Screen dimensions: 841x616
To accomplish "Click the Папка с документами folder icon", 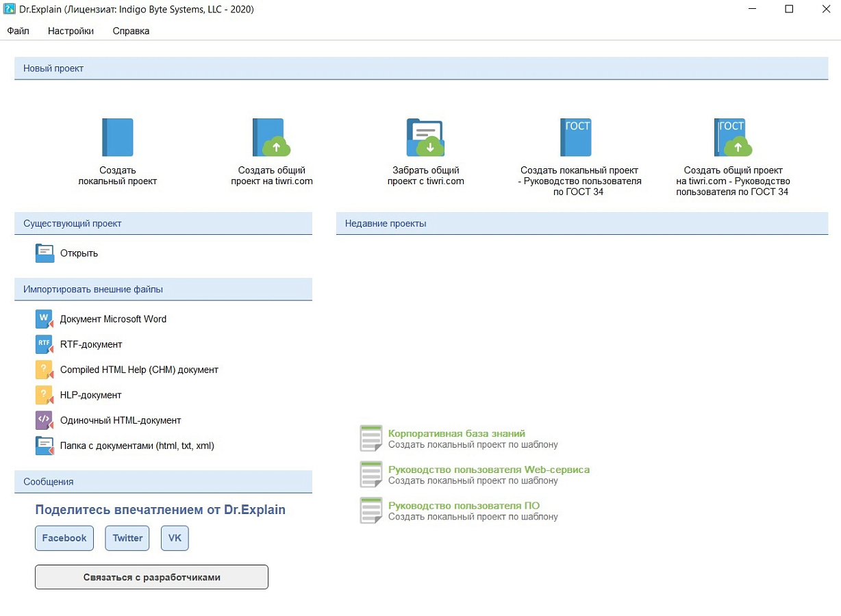I will [x=45, y=446].
